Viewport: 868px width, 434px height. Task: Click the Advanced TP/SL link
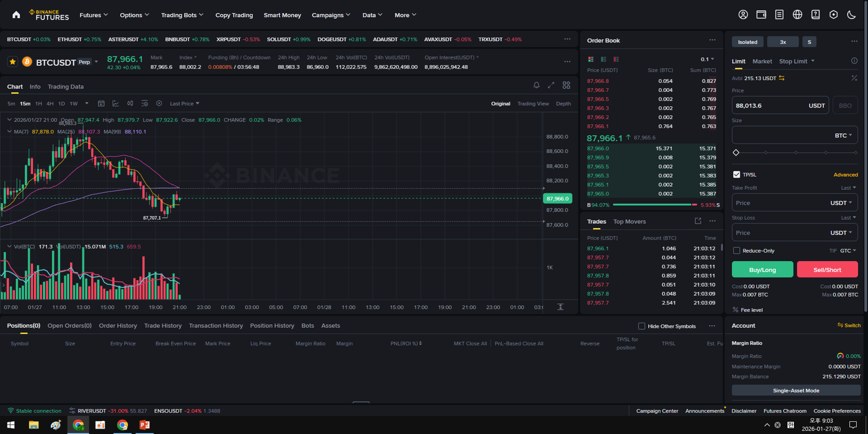tap(846, 175)
